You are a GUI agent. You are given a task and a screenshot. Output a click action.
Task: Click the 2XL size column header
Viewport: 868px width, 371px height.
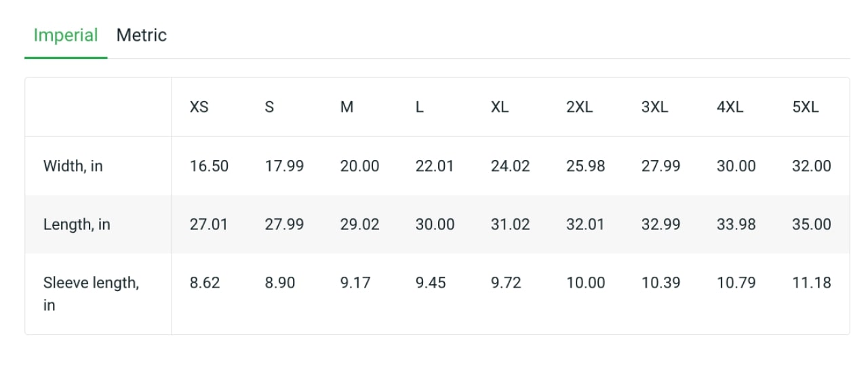pos(579,107)
